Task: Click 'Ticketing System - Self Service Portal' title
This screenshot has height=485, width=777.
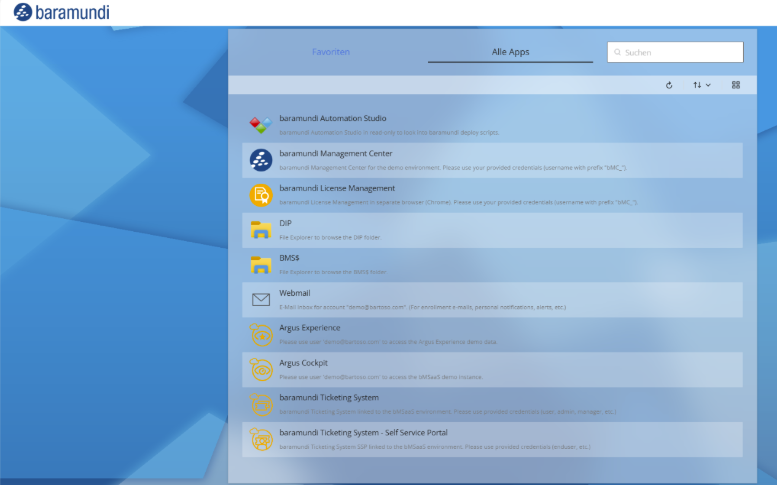Action: pos(363,433)
